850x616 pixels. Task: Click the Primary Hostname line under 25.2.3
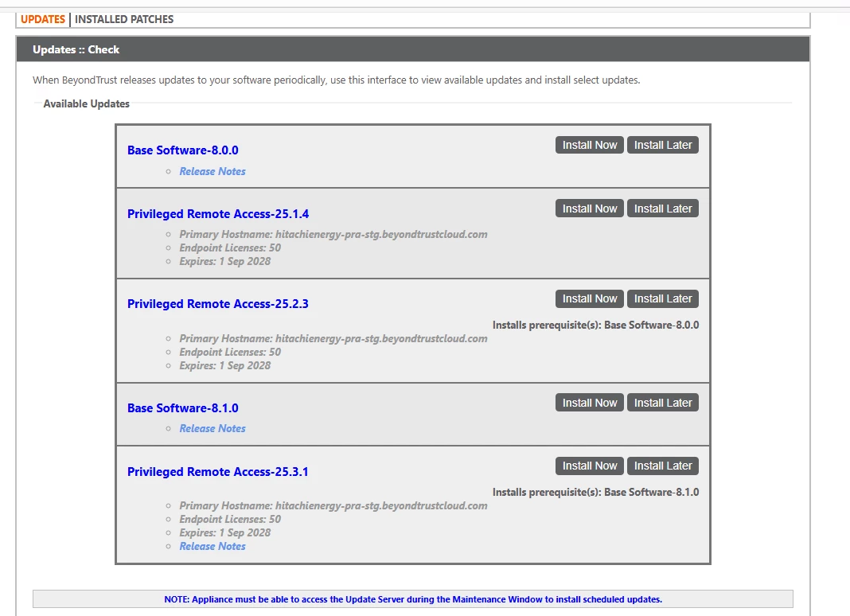[x=333, y=338]
